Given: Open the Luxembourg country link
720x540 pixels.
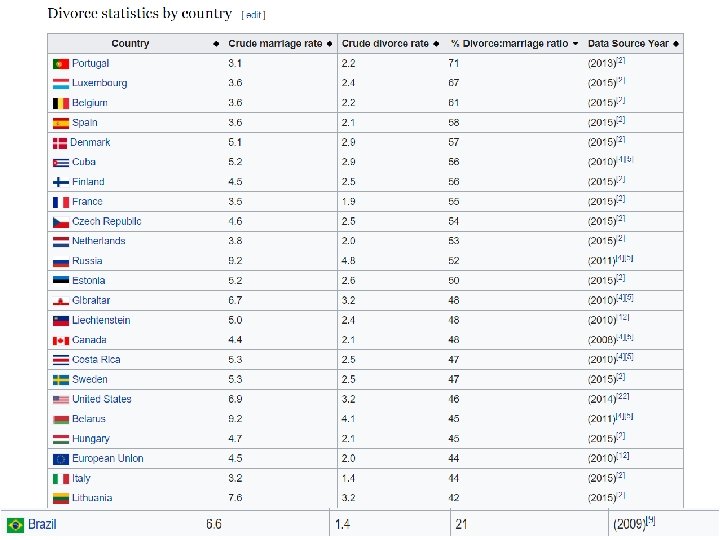Looking at the screenshot, I should (x=99, y=83).
